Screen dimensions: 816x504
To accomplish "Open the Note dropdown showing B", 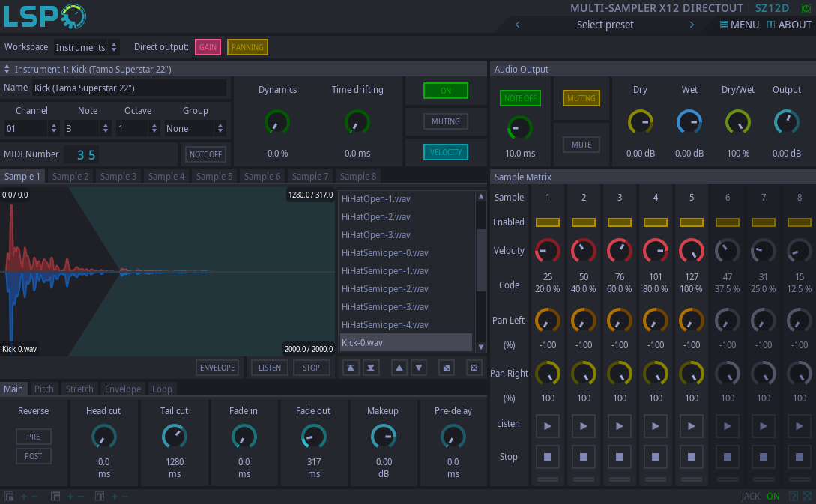I will (x=87, y=129).
